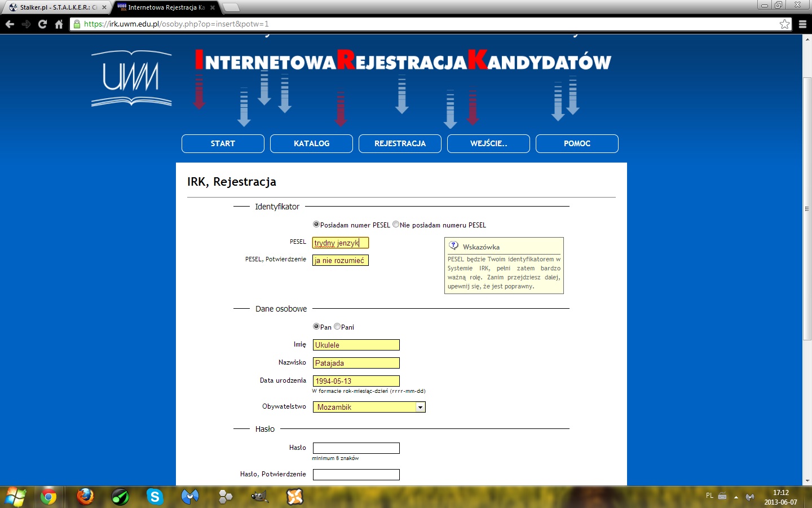The width and height of the screenshot is (812, 508).
Task: Bookmark this page with the star icon
Action: (784, 24)
